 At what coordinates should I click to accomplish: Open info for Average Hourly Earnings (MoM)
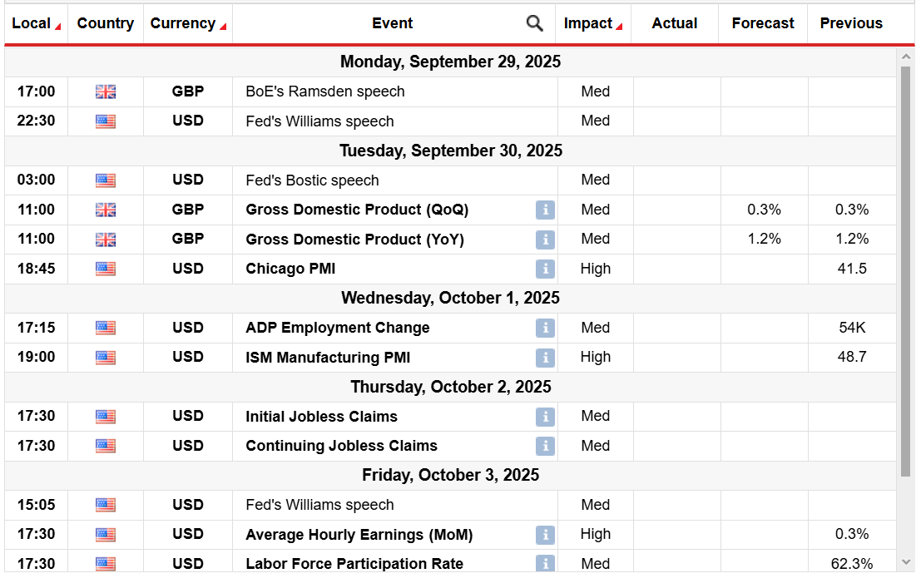click(545, 535)
